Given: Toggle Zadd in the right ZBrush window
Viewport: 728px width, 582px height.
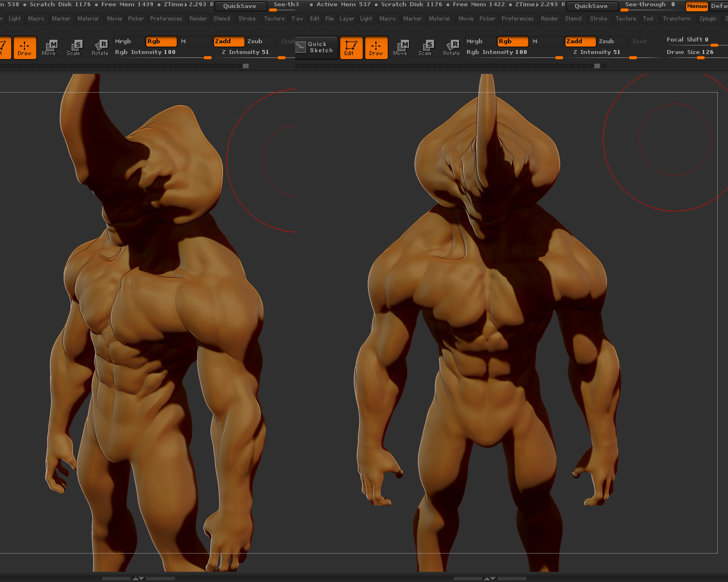Looking at the screenshot, I should (x=581, y=41).
